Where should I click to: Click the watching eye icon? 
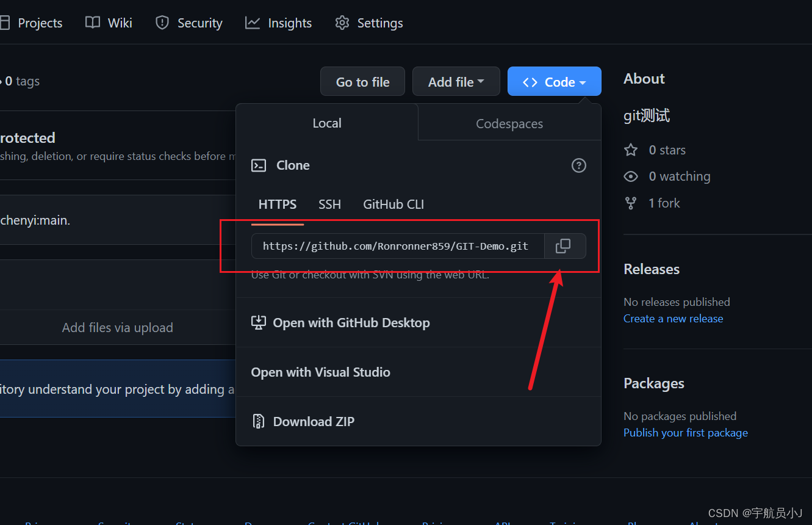(x=630, y=176)
